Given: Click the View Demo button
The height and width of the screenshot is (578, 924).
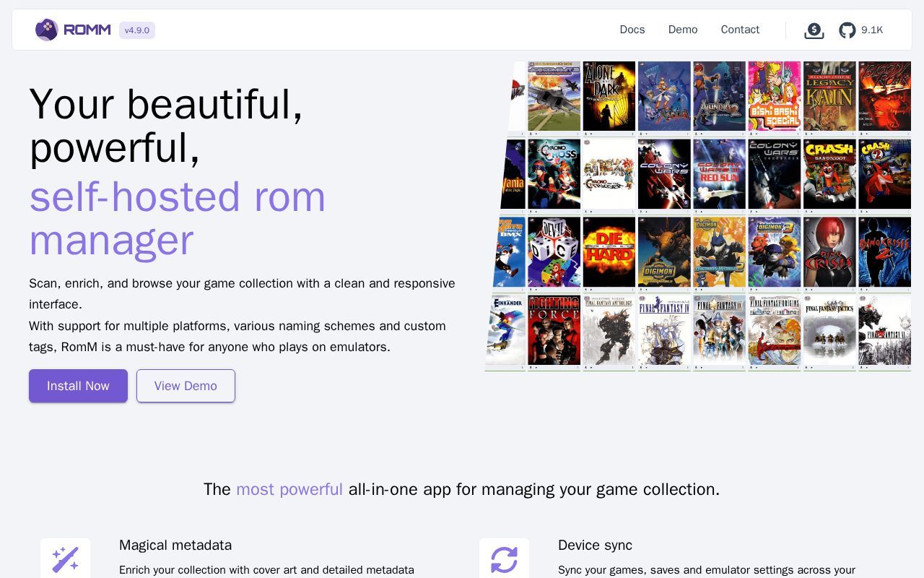Looking at the screenshot, I should tap(186, 386).
